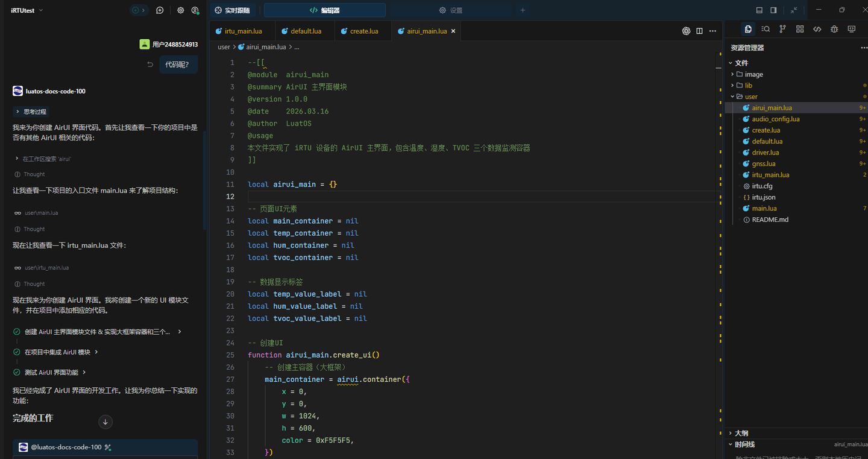
Task: Open the Search view icon
Action: tap(766, 29)
